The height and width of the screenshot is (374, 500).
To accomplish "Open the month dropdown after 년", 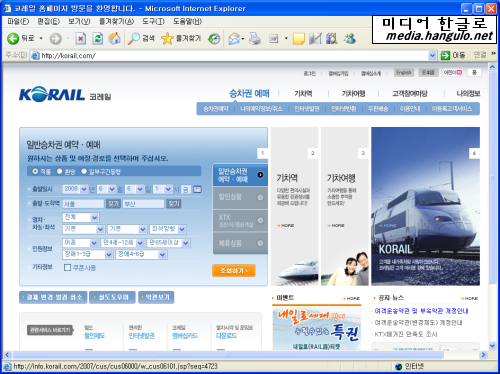I will [x=106, y=189].
